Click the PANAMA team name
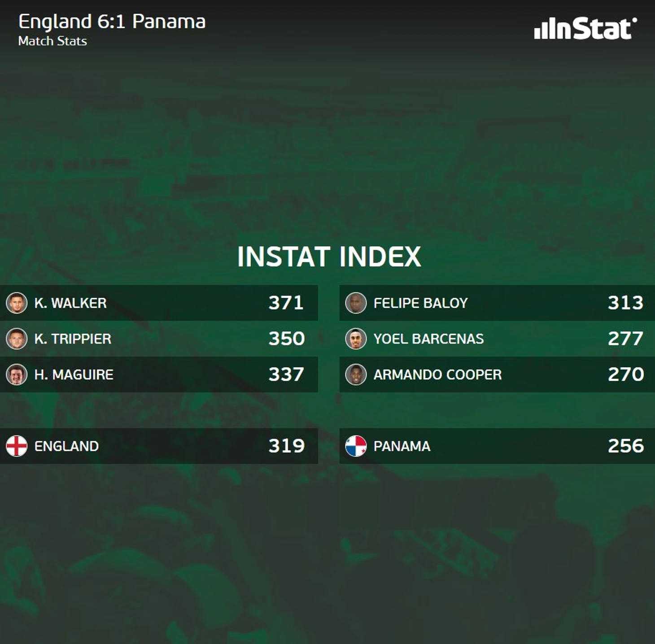 (x=402, y=446)
